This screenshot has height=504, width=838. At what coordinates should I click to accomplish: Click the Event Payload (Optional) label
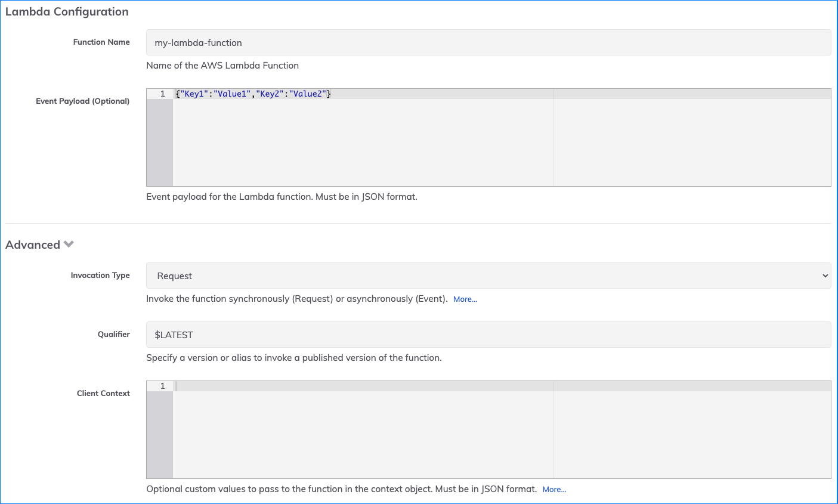click(83, 101)
